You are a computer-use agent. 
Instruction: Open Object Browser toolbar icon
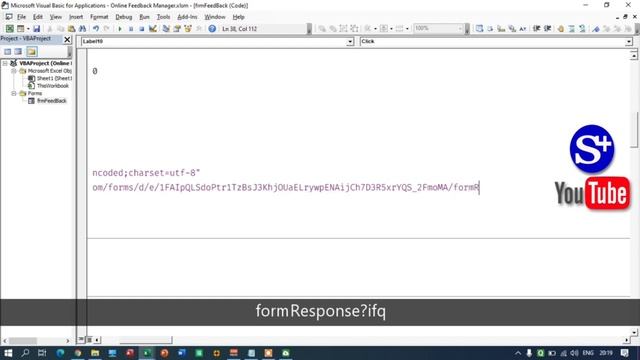(188, 29)
